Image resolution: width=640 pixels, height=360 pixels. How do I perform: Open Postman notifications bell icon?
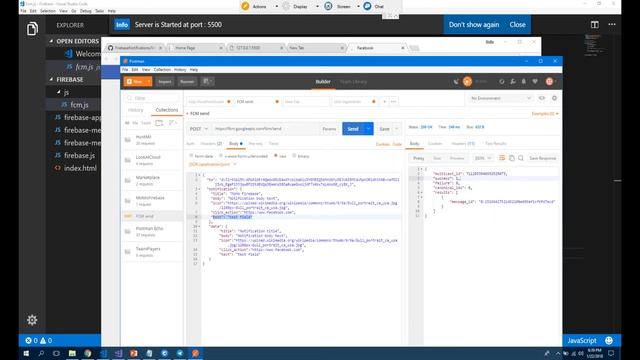coord(524,82)
